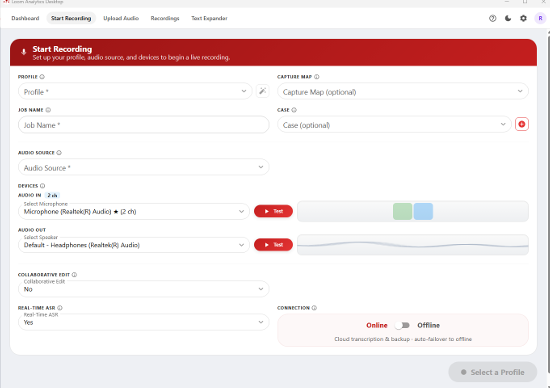This screenshot has height=388, width=550.
Task: Expand the Select Microphone dropdown
Action: tap(134, 212)
